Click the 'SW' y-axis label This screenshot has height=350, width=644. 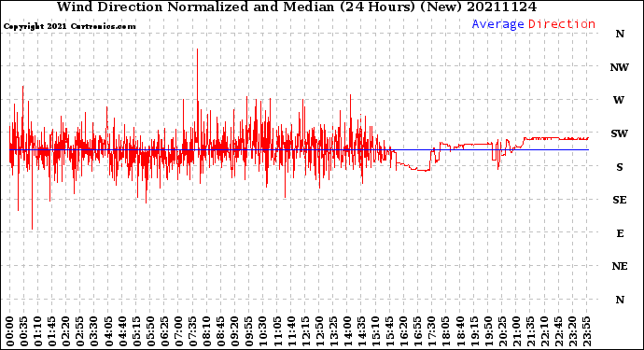(x=620, y=133)
